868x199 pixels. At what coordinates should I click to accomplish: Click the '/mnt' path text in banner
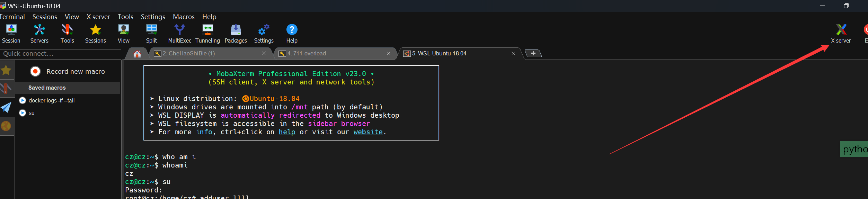(299, 107)
